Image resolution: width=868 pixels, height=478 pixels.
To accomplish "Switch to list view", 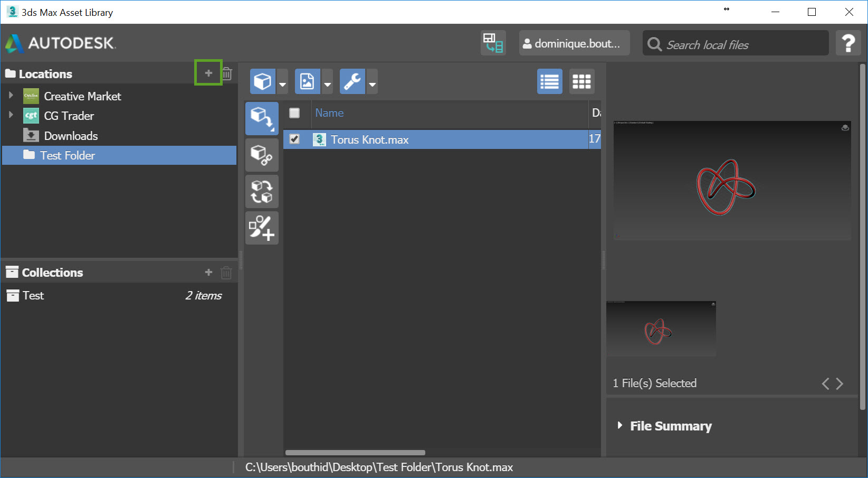I will coord(550,81).
